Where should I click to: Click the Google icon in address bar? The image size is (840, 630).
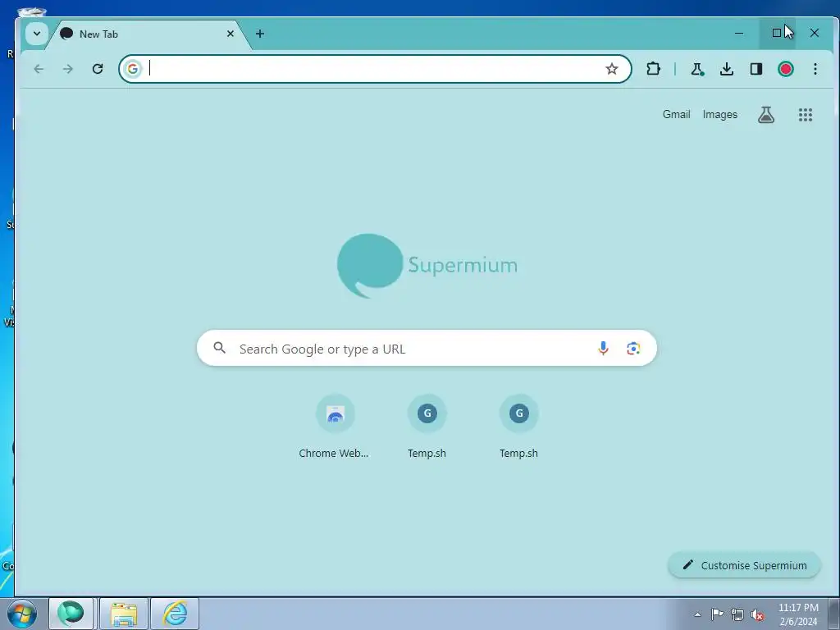click(x=132, y=69)
